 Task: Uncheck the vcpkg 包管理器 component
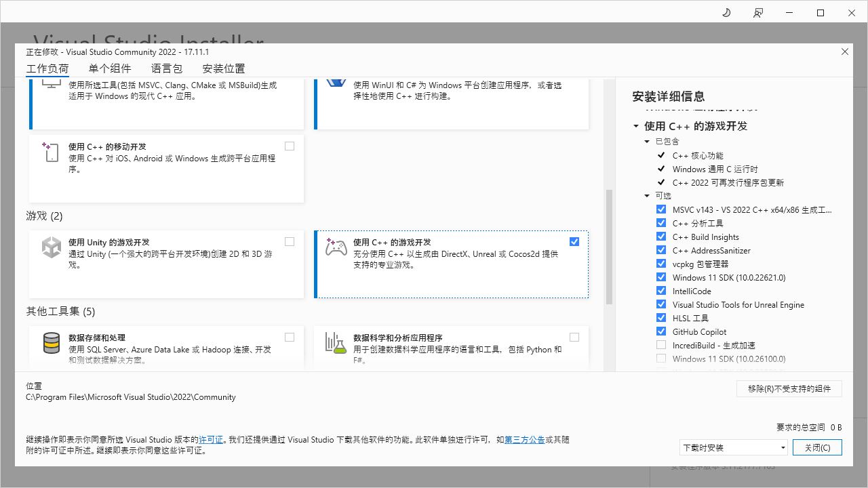661,264
